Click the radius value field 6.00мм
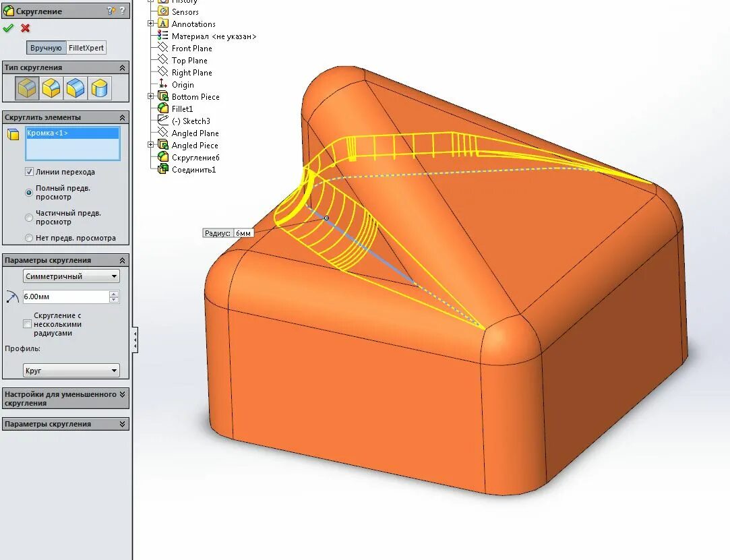The image size is (730, 560). click(65, 297)
